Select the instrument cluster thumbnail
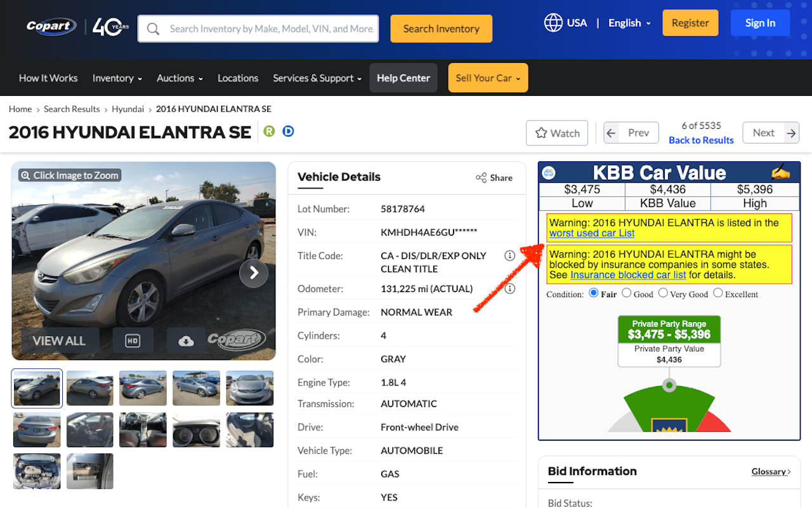The height and width of the screenshot is (508, 812). click(196, 430)
